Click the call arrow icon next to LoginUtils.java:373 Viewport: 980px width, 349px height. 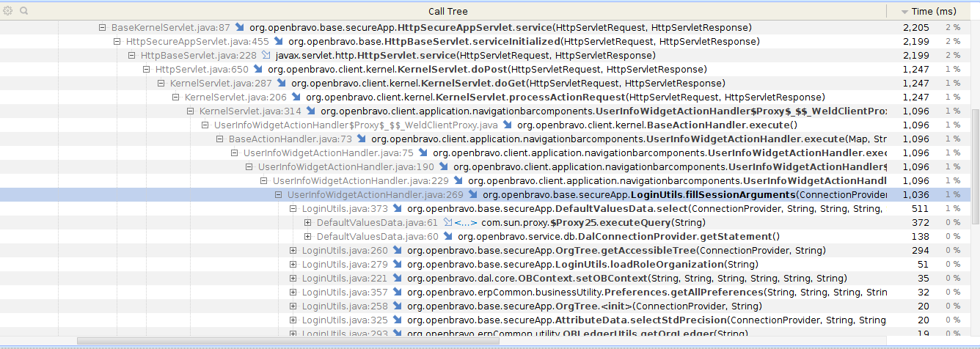point(398,209)
